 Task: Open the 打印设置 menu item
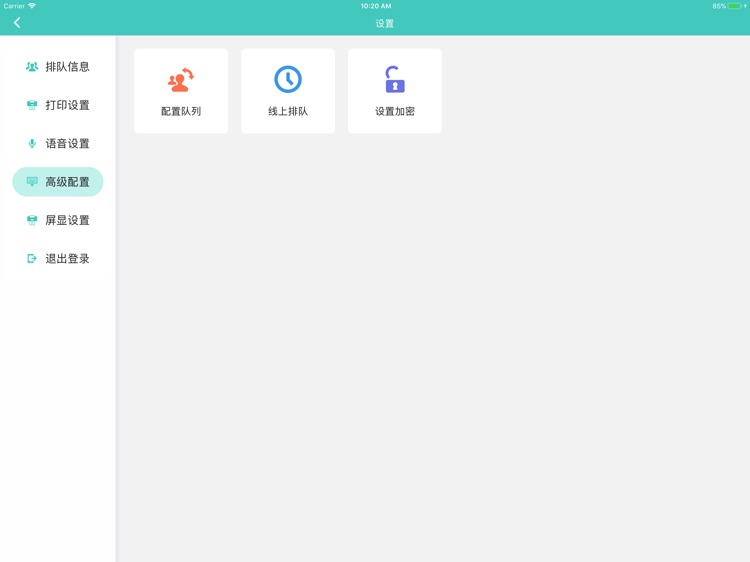58,105
